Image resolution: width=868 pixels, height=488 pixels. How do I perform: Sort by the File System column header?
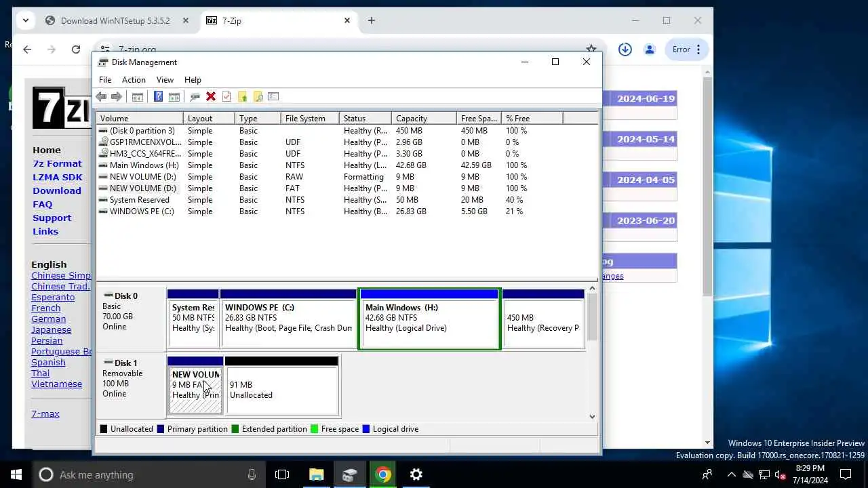[x=310, y=119]
